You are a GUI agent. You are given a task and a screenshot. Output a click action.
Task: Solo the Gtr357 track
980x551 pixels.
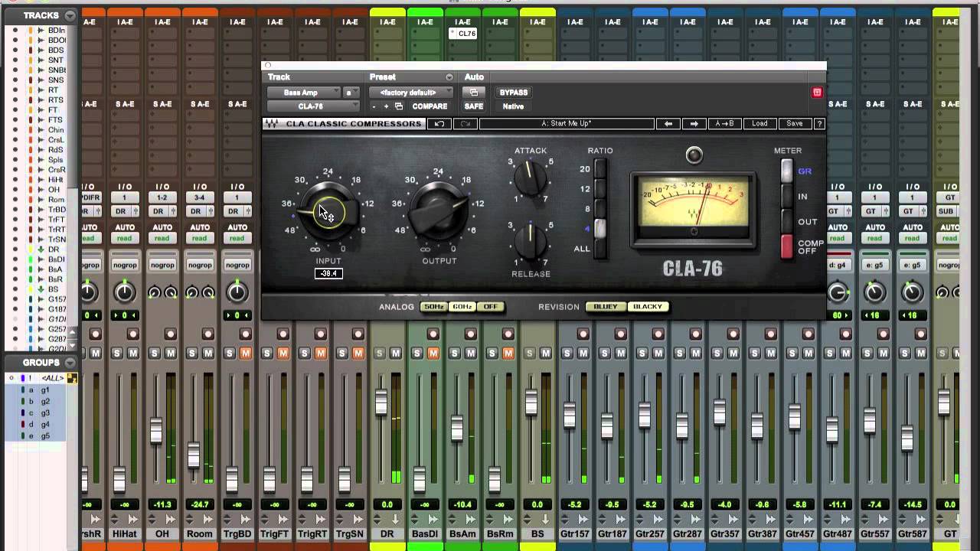pyautogui.click(x=717, y=353)
